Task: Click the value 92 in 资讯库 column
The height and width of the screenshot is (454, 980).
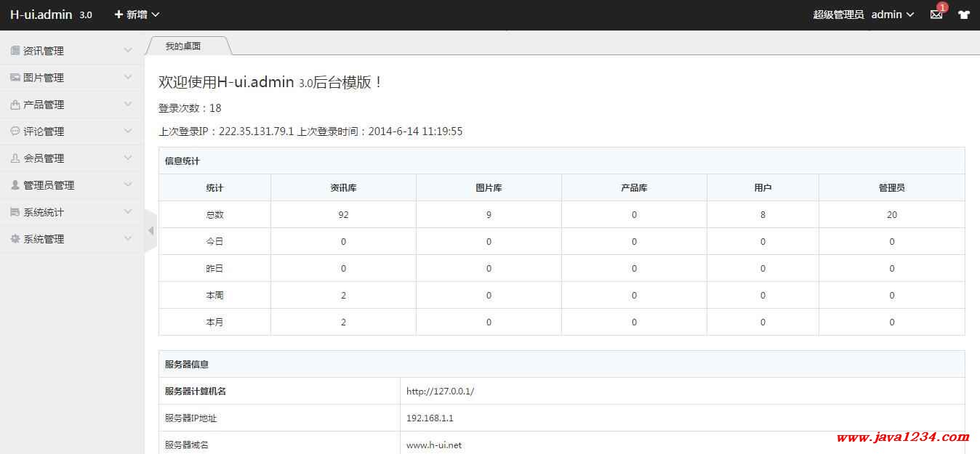Action: click(343, 215)
